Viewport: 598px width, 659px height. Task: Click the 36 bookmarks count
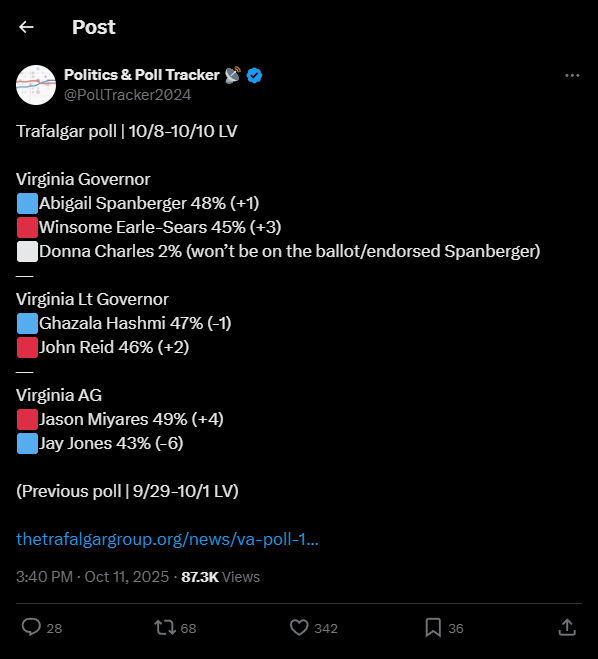[x=456, y=628]
